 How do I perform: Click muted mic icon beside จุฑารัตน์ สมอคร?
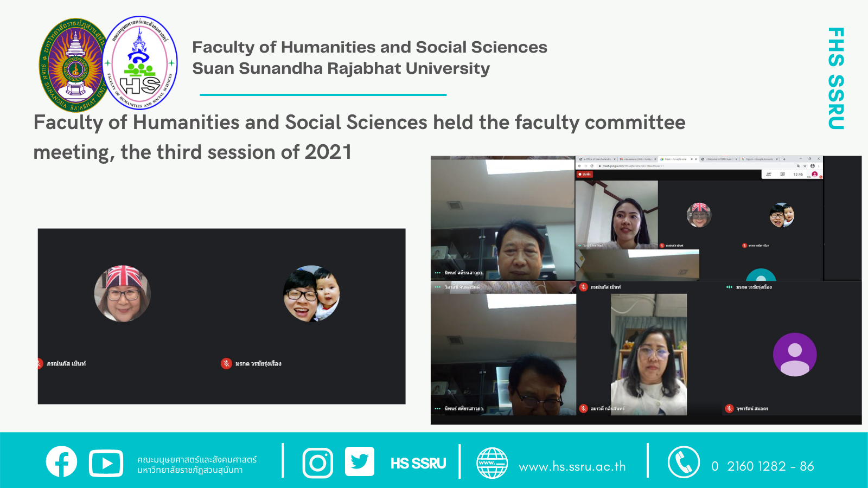click(729, 408)
